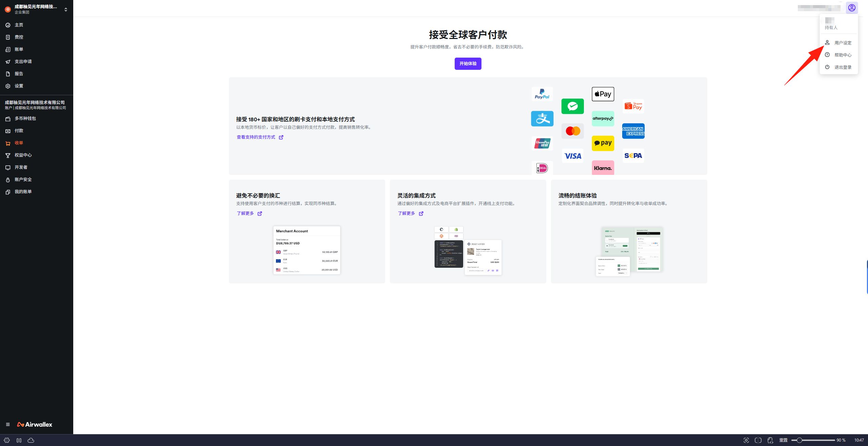Collapse sidebar with the hamburger icon

tap(8, 424)
